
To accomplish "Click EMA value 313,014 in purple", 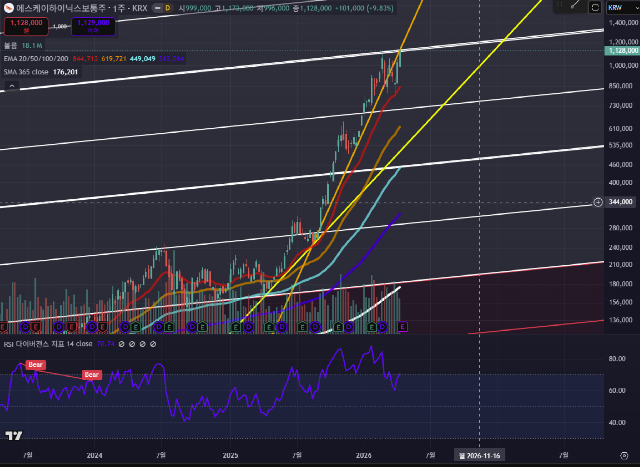I will [171, 59].
